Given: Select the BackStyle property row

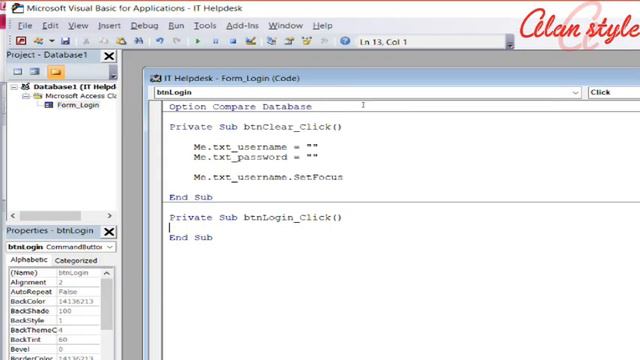Looking at the screenshot, I should 55,320.
